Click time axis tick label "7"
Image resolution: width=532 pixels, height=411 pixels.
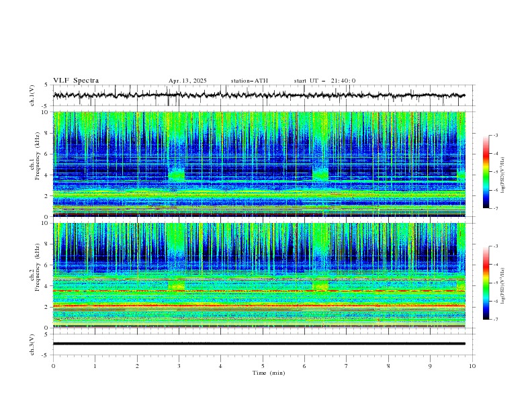point(347,366)
